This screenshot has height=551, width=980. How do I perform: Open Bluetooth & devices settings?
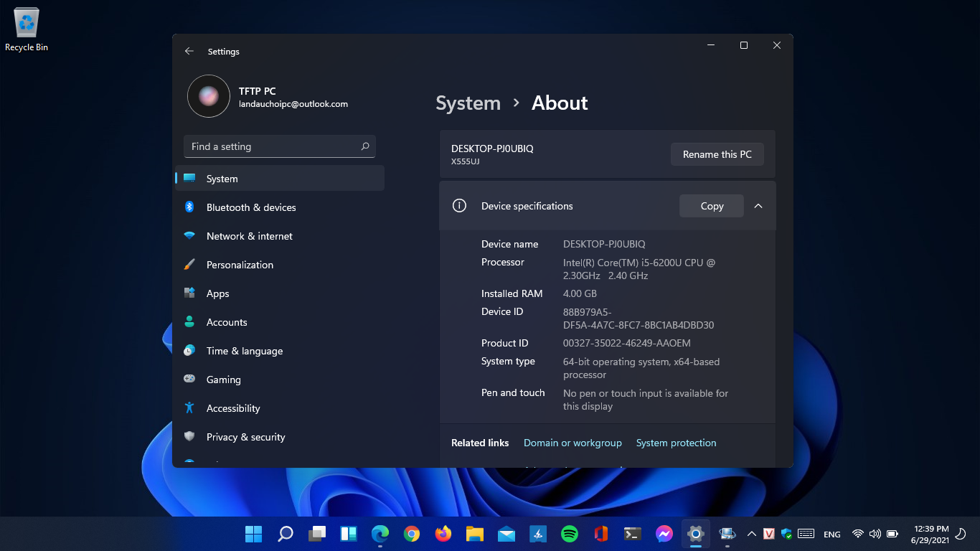[280, 207]
